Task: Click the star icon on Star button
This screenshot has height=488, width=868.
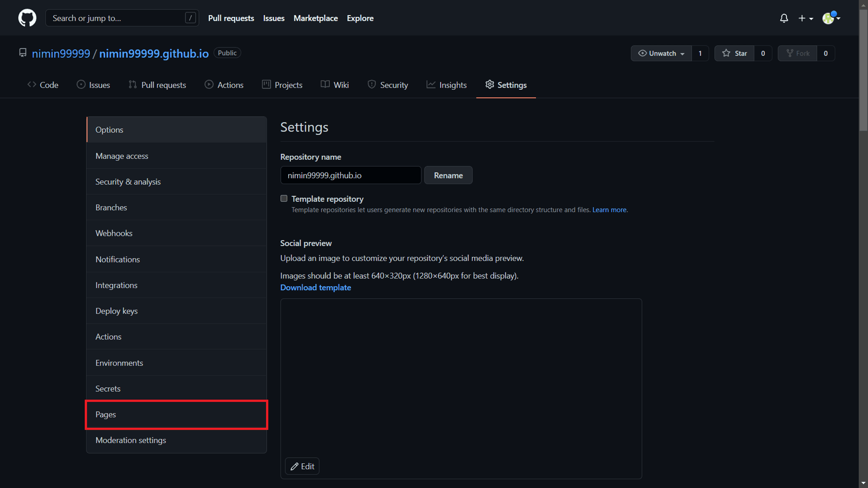Action: pos(726,53)
